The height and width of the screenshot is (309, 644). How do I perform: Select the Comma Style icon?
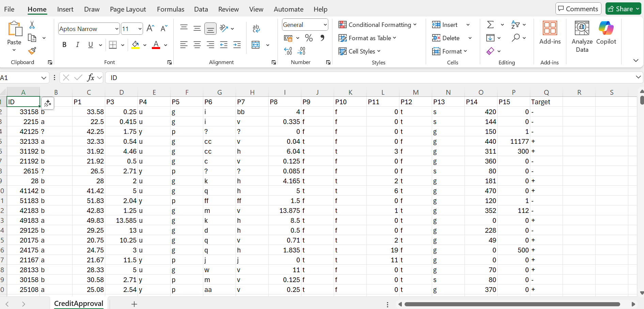click(x=323, y=38)
